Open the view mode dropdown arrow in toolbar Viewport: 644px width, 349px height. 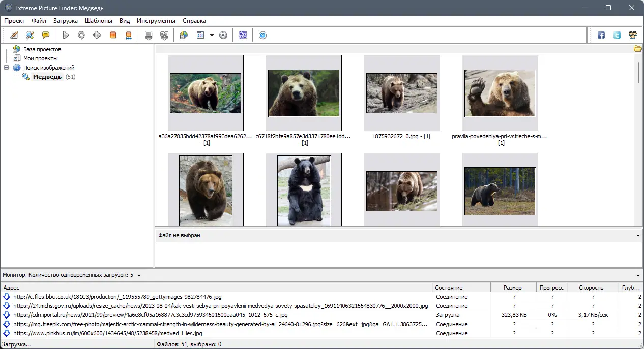click(212, 35)
